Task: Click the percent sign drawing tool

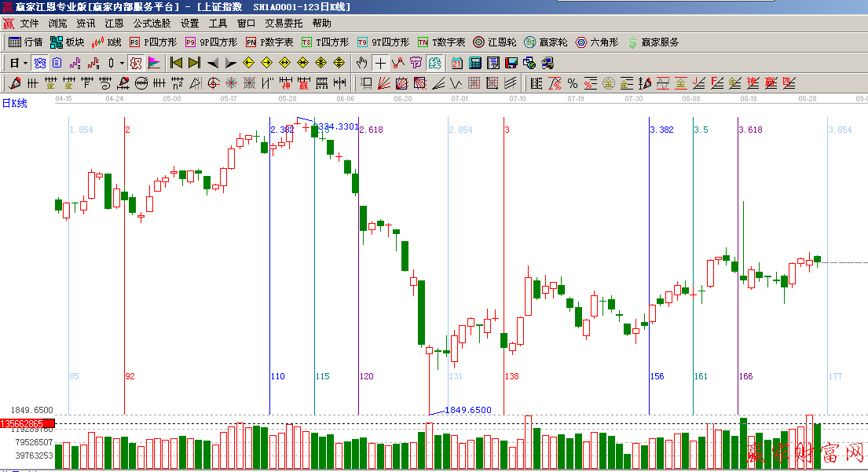Action: pos(573,83)
